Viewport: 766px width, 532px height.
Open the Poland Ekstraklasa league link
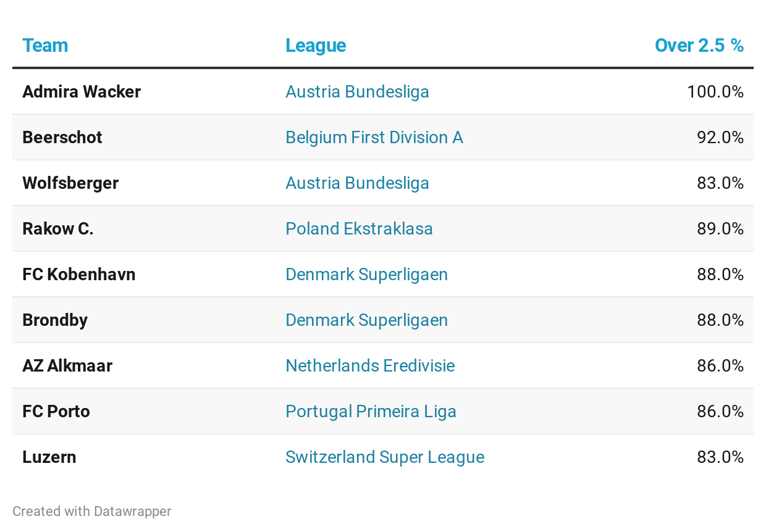(359, 228)
